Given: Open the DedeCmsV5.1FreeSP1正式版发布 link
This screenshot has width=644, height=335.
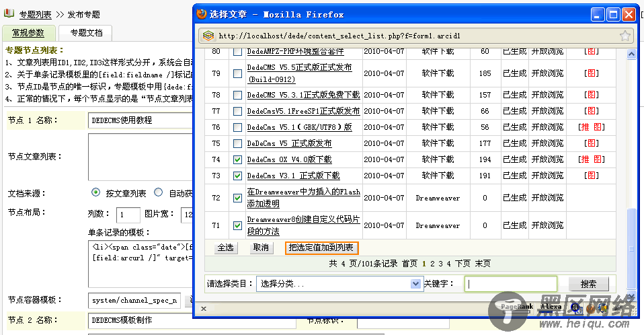Looking at the screenshot, I should coord(304,111).
